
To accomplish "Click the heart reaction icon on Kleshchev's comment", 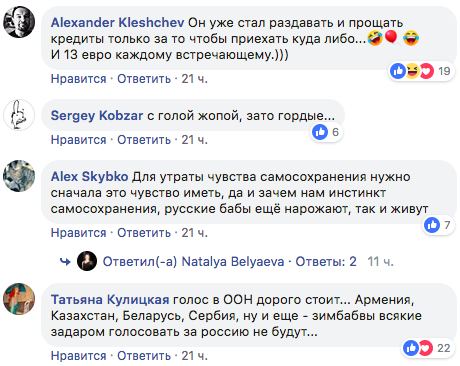I will pyautogui.click(x=426, y=71).
